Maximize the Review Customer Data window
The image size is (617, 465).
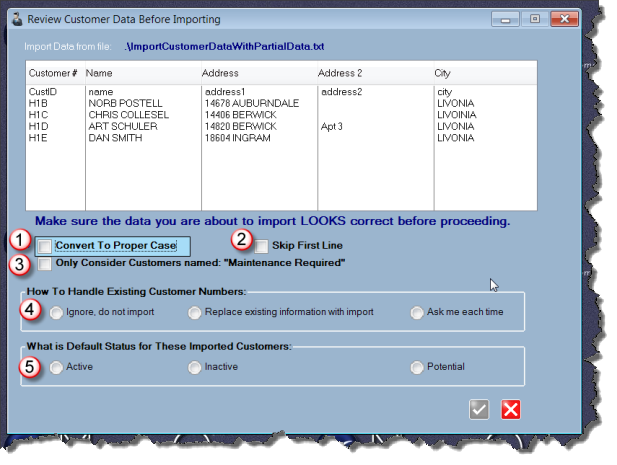535,19
